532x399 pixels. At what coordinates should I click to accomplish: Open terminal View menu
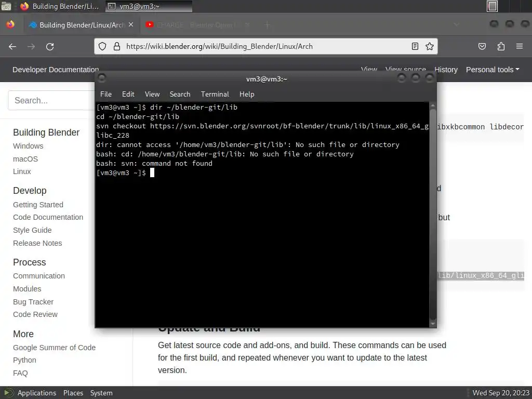click(152, 95)
